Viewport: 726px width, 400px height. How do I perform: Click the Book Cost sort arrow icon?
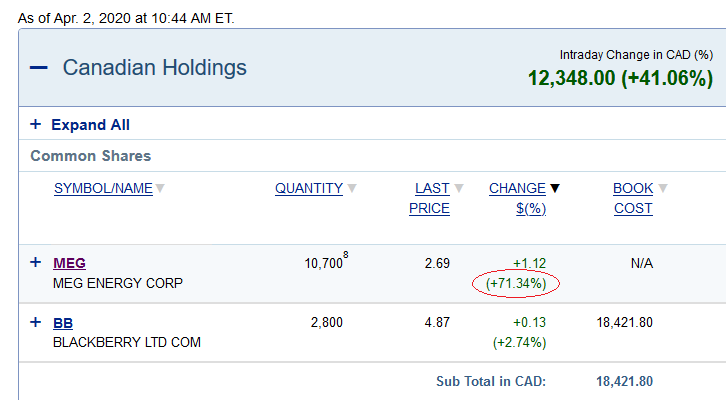coord(663,188)
